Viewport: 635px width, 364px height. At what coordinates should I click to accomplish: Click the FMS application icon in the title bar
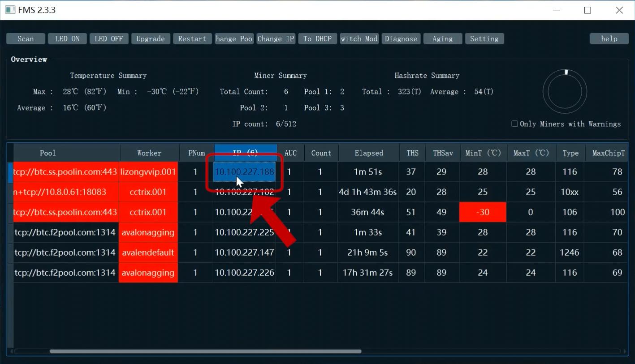10,9
